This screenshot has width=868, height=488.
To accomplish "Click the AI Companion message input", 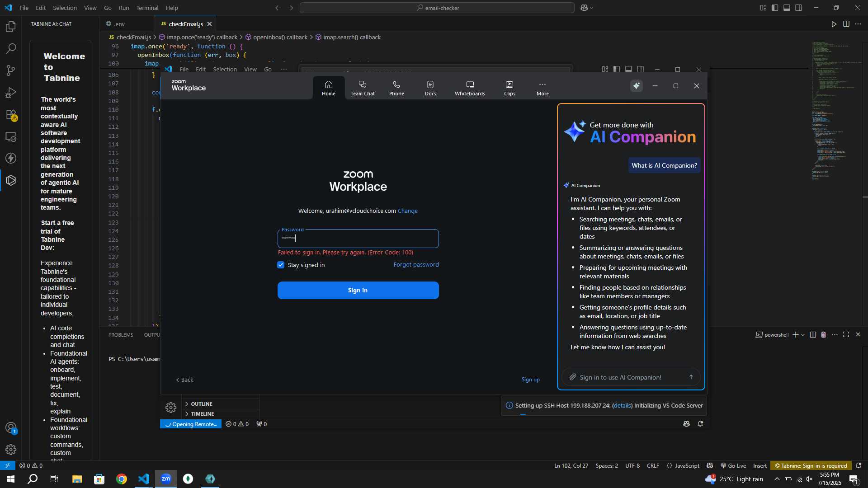I will (631, 377).
